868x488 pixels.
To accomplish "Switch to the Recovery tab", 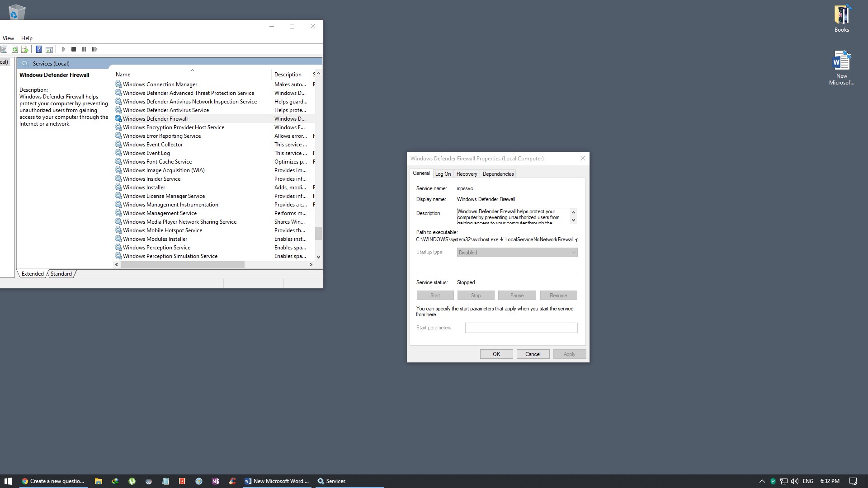I will 467,174.
